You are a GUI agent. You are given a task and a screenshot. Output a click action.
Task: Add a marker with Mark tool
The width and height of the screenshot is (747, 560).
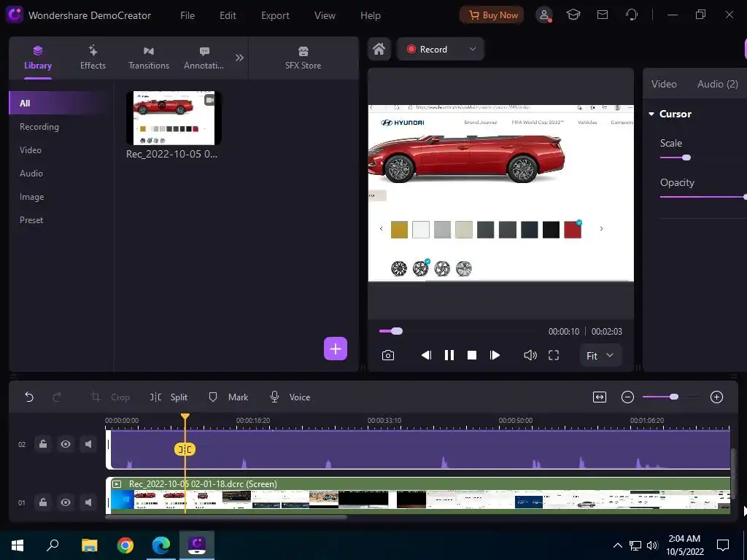(x=228, y=397)
